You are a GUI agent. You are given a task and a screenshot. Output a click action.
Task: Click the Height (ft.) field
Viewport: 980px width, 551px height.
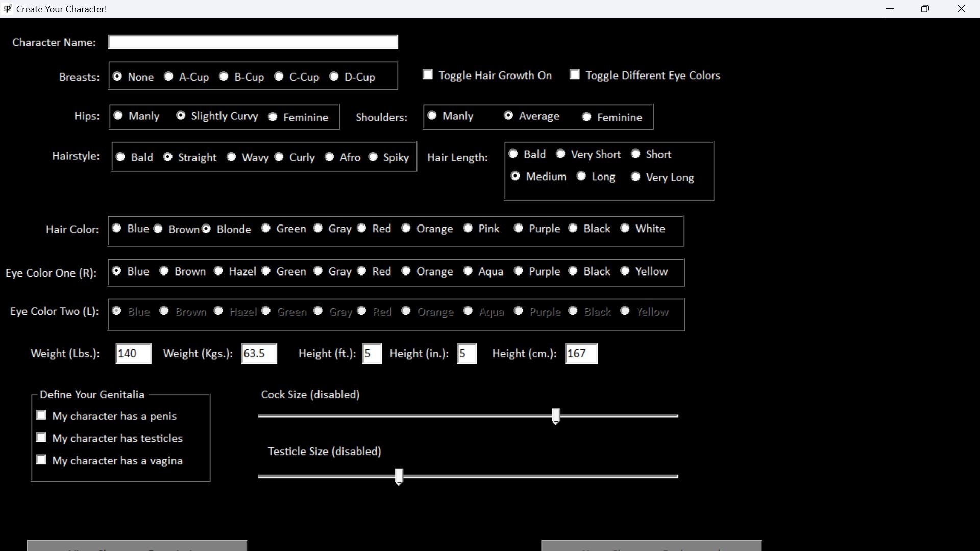(x=372, y=354)
